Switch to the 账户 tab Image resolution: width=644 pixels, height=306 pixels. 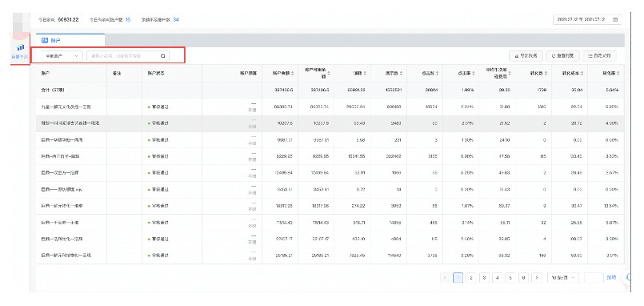coord(70,40)
